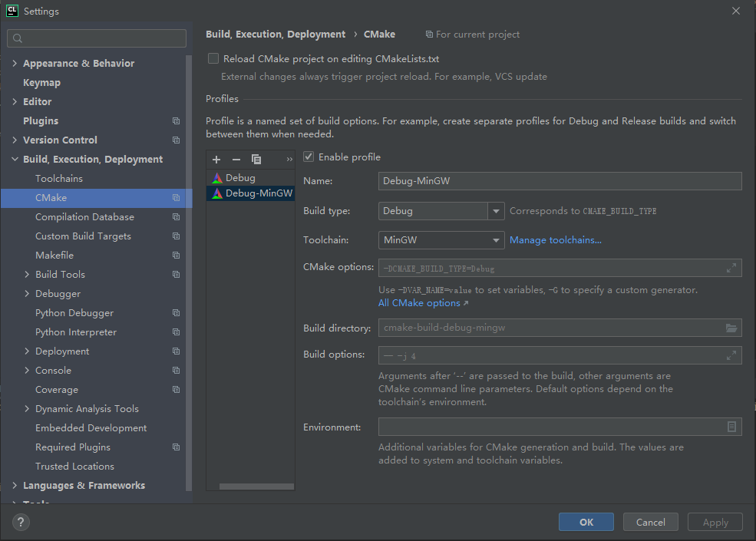Open the Manage toolchains link
The width and height of the screenshot is (756, 541).
556,240
